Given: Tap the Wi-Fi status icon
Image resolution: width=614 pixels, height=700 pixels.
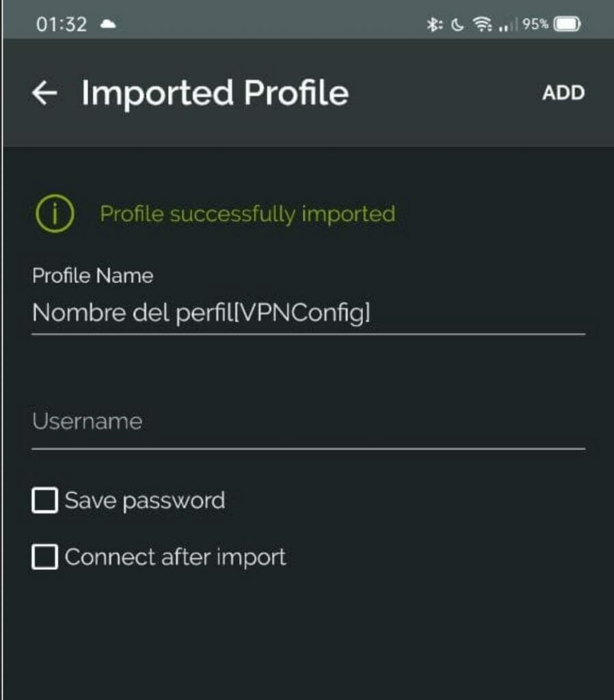Looking at the screenshot, I should click(482, 24).
